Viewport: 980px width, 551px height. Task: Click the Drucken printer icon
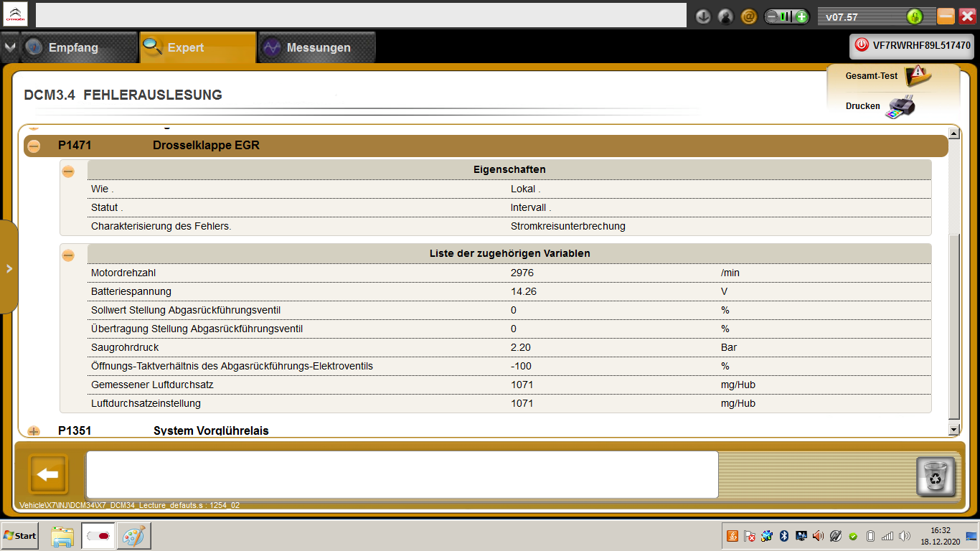pyautogui.click(x=900, y=106)
